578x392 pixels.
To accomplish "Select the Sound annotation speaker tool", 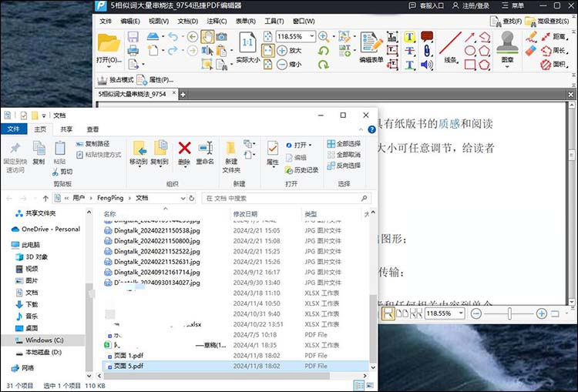I will [427, 65].
